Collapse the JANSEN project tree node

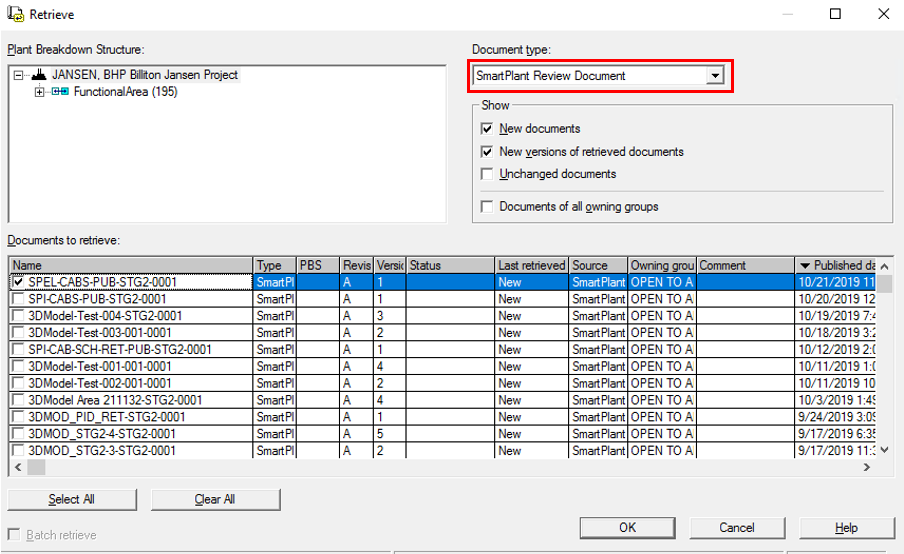click(20, 75)
